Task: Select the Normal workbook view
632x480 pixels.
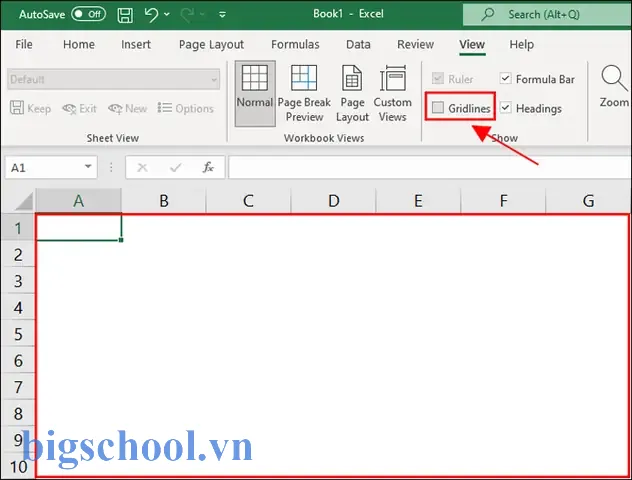Action: click(255, 94)
